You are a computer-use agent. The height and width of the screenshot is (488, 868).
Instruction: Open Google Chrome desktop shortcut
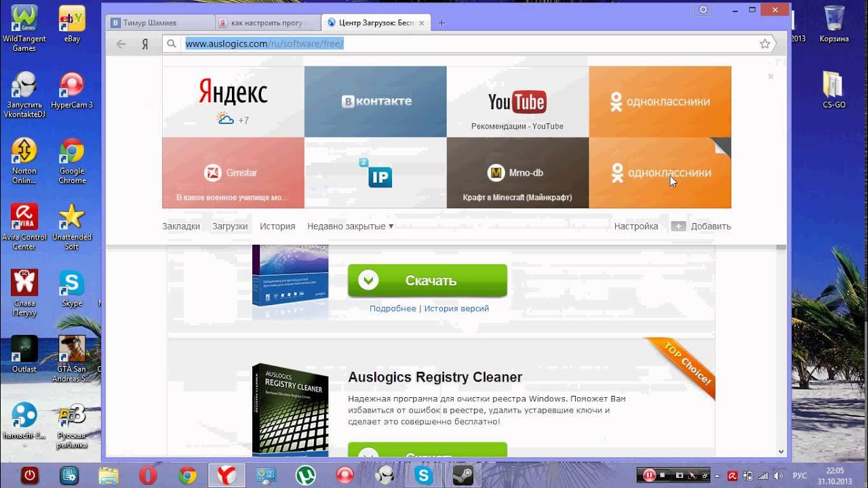[72, 161]
